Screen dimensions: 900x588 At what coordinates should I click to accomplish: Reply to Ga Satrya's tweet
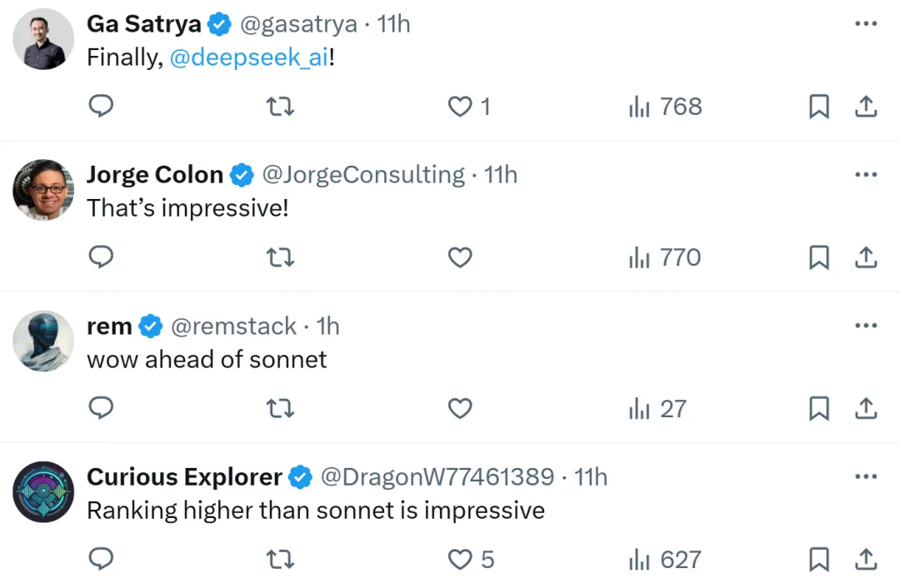(x=101, y=106)
